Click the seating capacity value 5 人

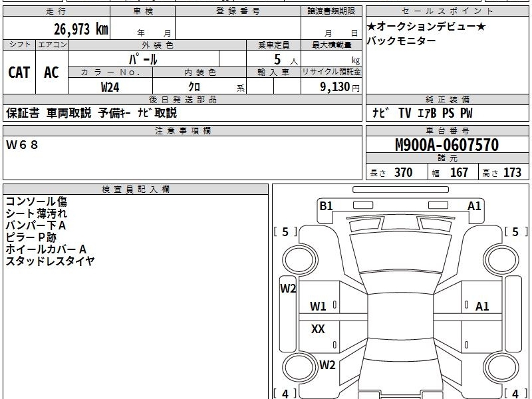coord(285,60)
